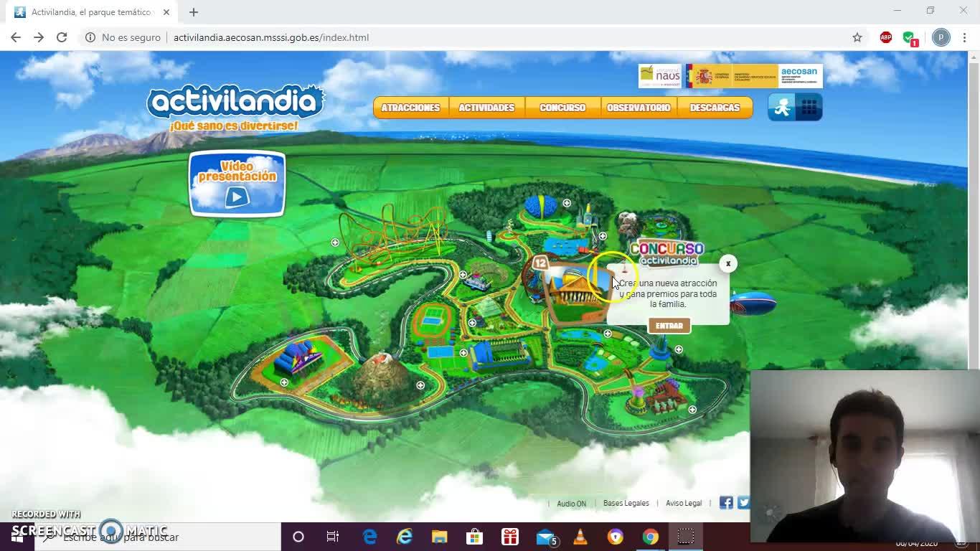Open Microsoft Edge from the taskbar

pos(369,537)
